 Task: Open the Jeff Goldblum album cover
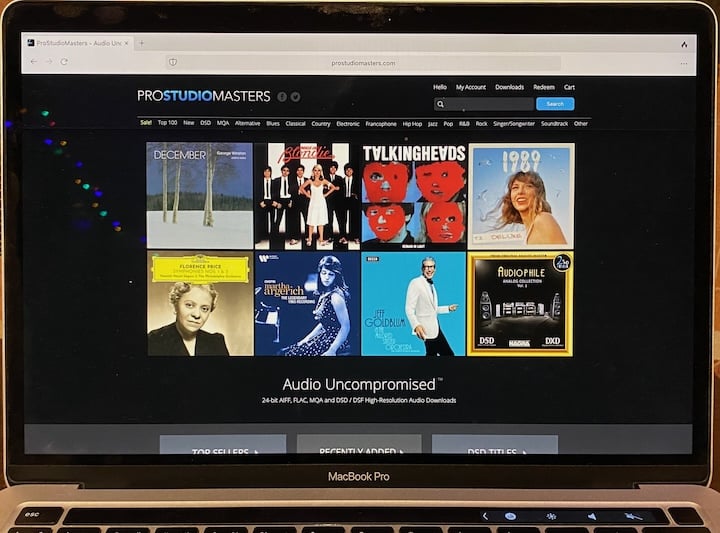point(414,303)
